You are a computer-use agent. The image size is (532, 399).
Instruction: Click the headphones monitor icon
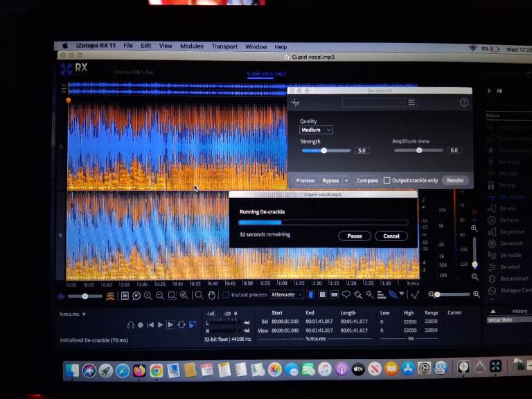click(131, 325)
